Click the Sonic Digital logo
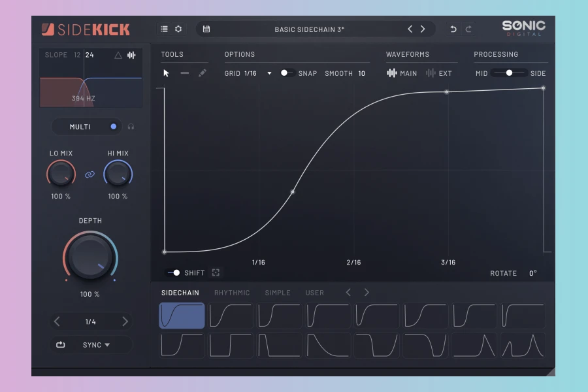 tap(523, 28)
